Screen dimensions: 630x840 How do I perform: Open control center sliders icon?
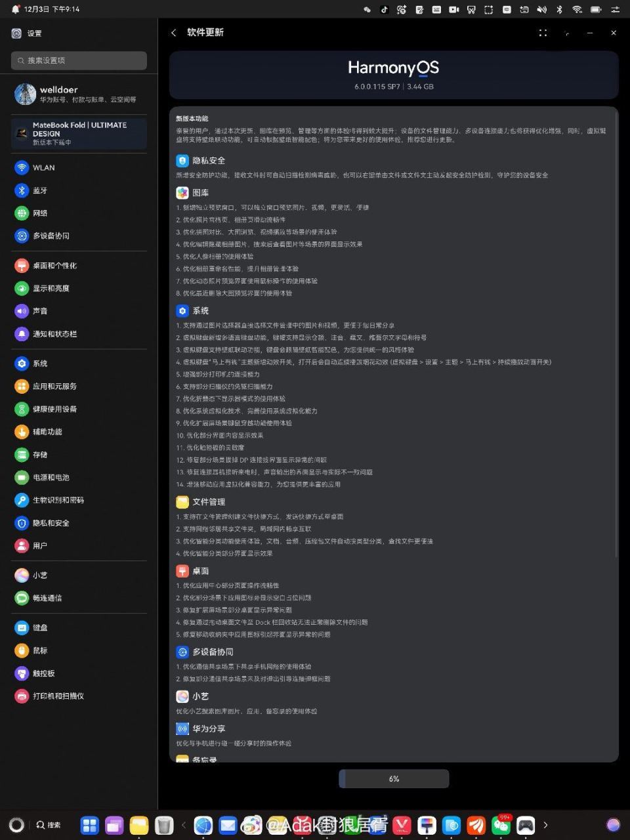pos(615,9)
